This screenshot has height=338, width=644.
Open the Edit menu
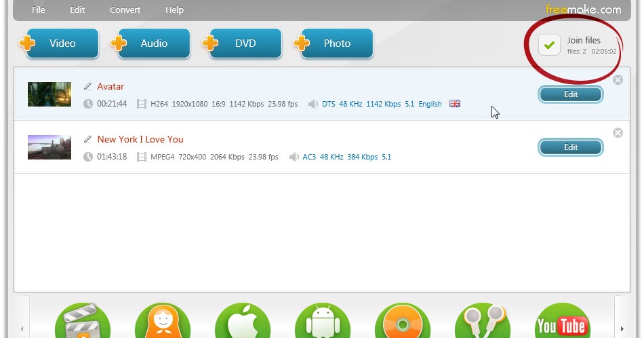coord(77,10)
